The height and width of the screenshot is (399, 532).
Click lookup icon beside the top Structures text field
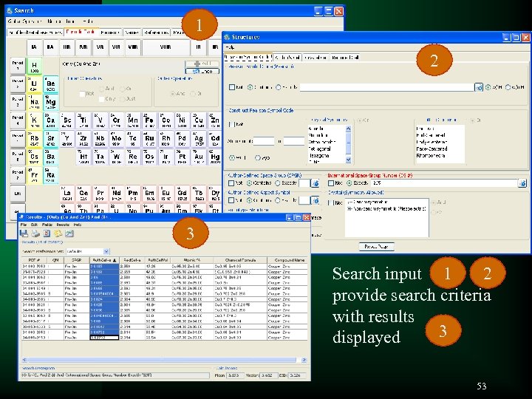(479, 86)
